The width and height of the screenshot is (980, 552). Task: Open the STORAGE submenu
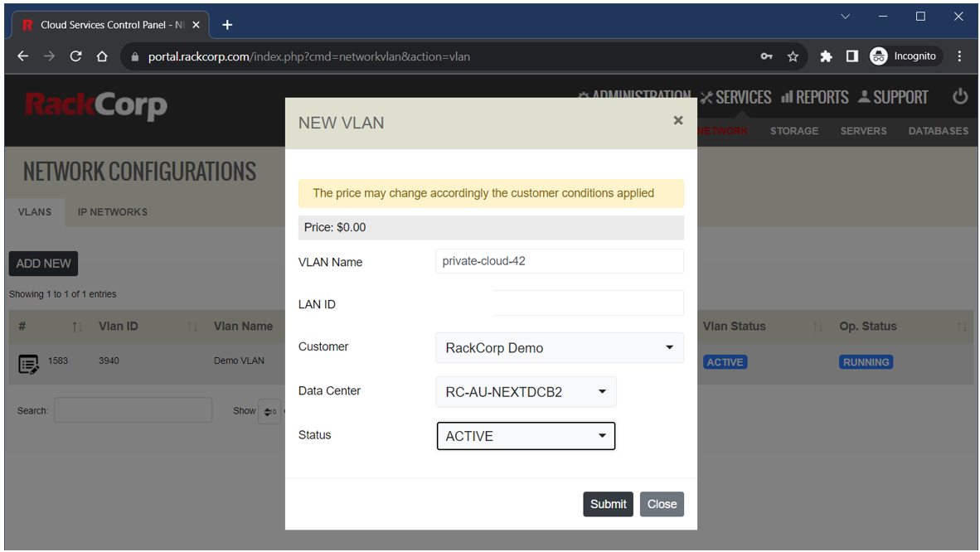pyautogui.click(x=793, y=131)
